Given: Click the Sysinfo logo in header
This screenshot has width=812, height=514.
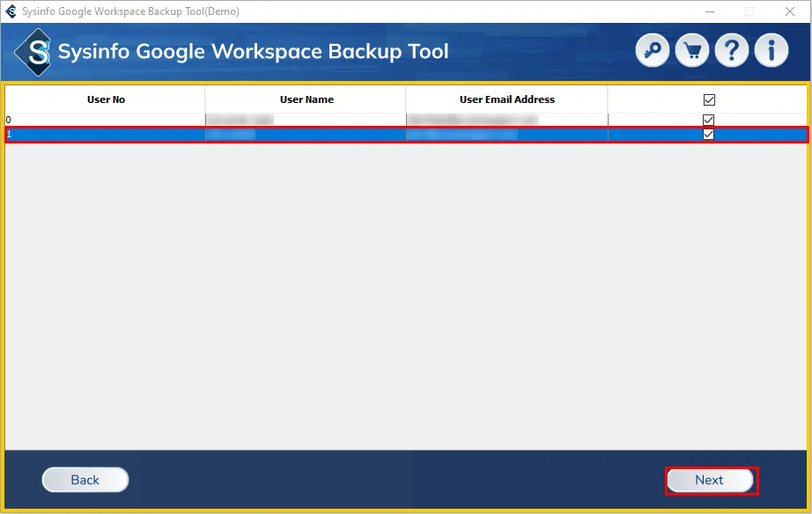Looking at the screenshot, I should 33,52.
